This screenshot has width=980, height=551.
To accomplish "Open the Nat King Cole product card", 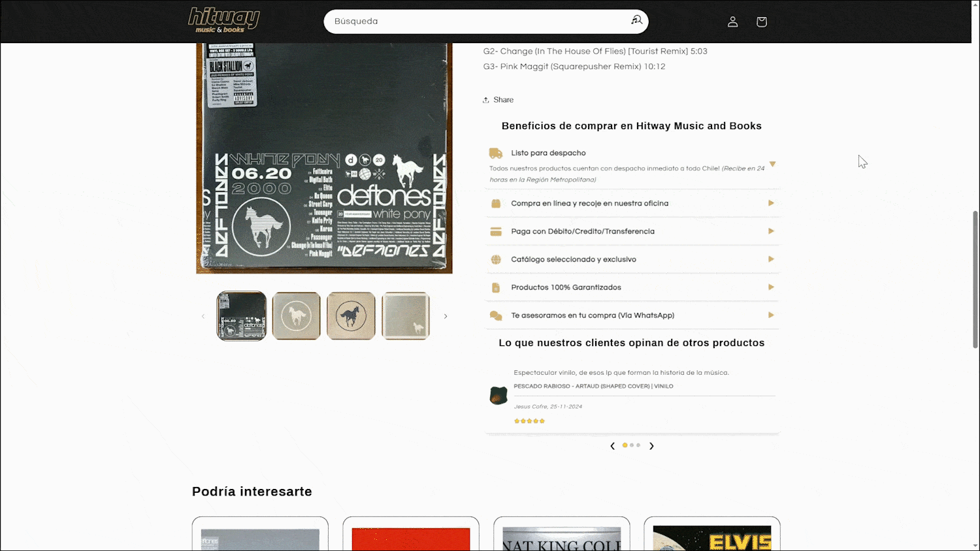I will click(562, 534).
